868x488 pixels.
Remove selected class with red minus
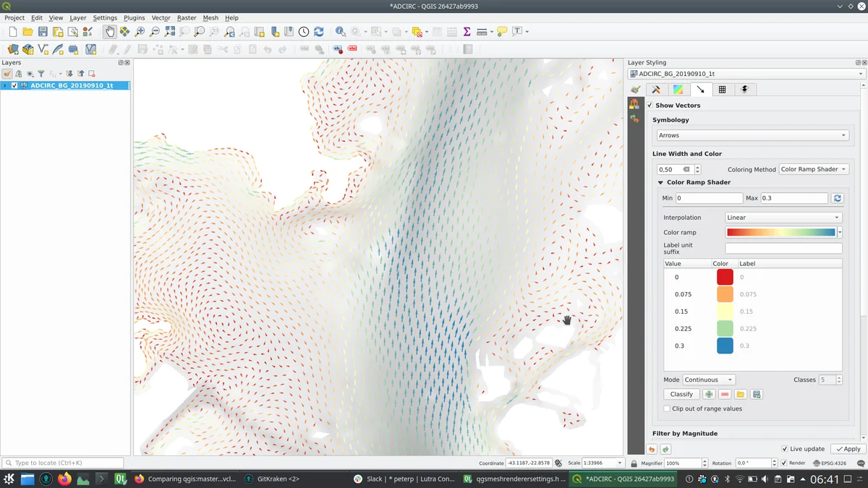(x=725, y=395)
